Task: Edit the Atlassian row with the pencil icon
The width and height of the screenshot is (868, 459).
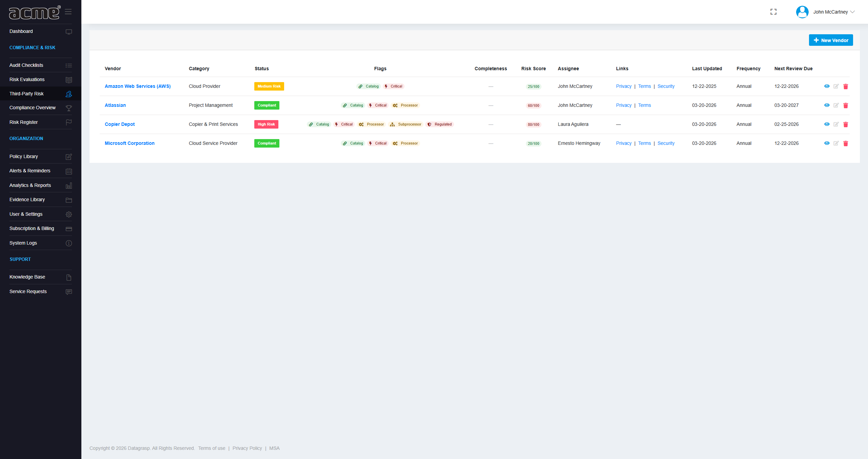Action: 836,105
